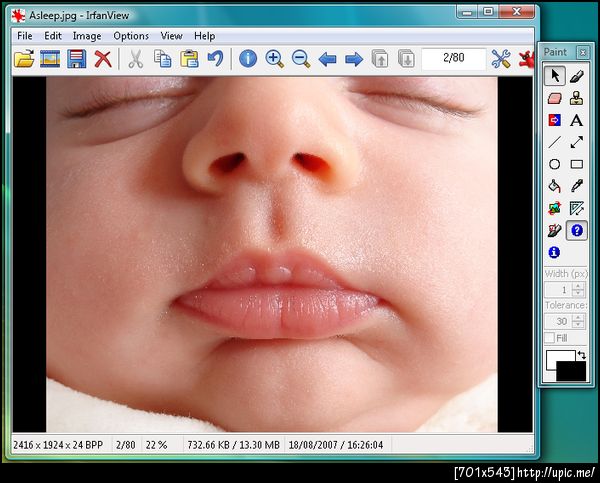Go to previous image left arrow
Image resolution: width=600 pixels, height=483 pixels.
point(327,59)
